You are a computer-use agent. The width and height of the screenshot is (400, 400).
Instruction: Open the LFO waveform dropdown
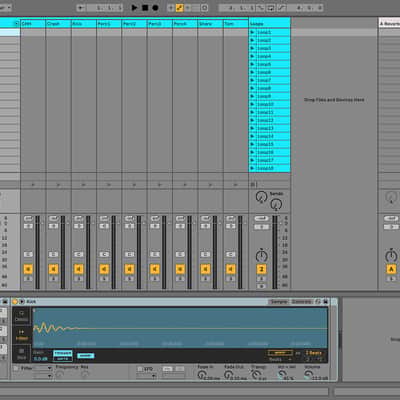pyautogui.click(x=147, y=376)
